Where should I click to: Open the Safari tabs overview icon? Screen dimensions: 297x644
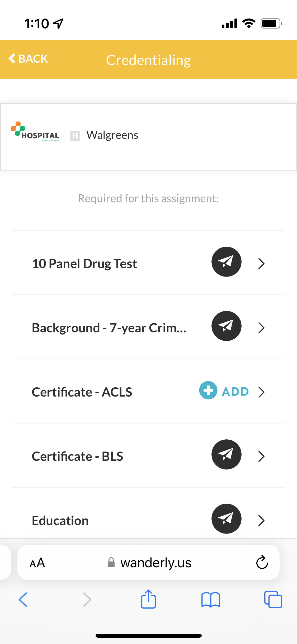273,600
